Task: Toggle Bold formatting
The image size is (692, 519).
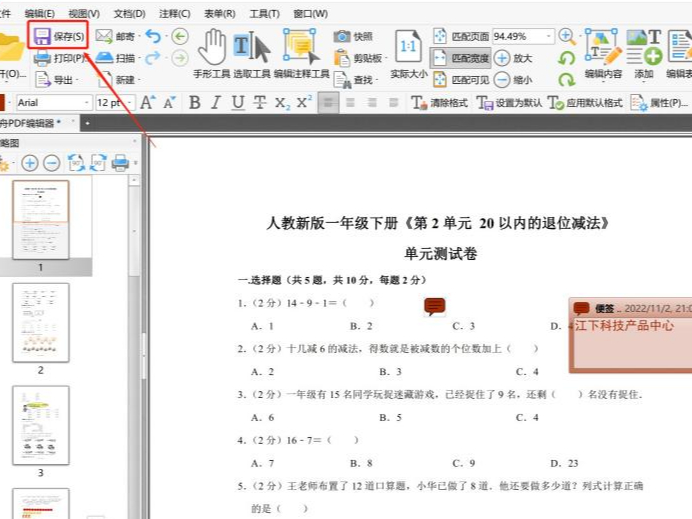Action: tap(195, 102)
